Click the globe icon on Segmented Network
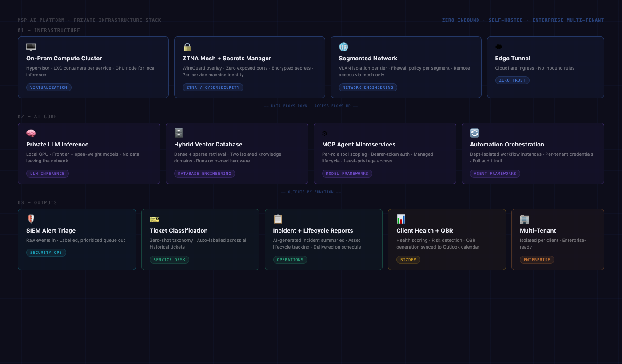The image size is (622, 364). [343, 47]
